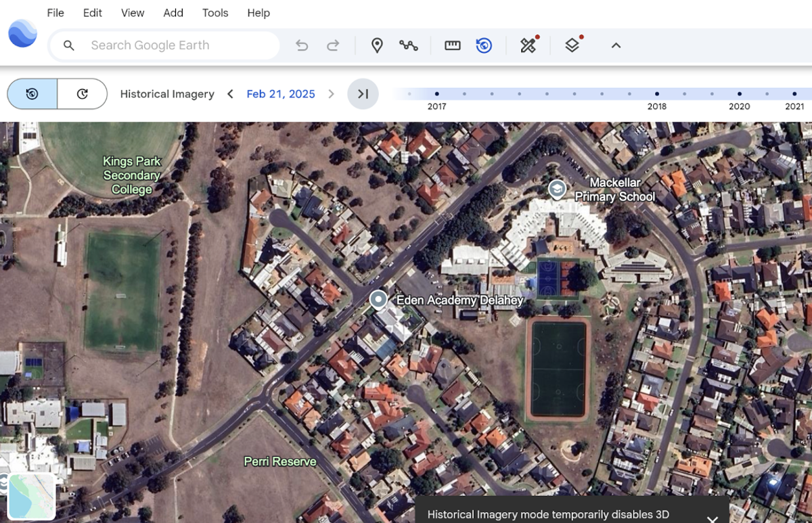Viewport: 812px width, 523px height.
Task: Go to previous imagery date
Action: (x=230, y=94)
